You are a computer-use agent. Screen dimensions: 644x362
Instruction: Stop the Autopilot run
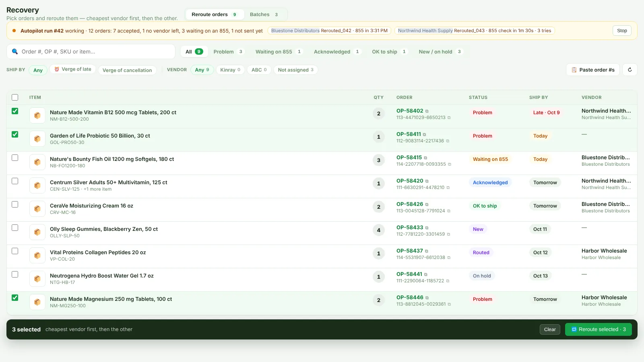click(622, 31)
